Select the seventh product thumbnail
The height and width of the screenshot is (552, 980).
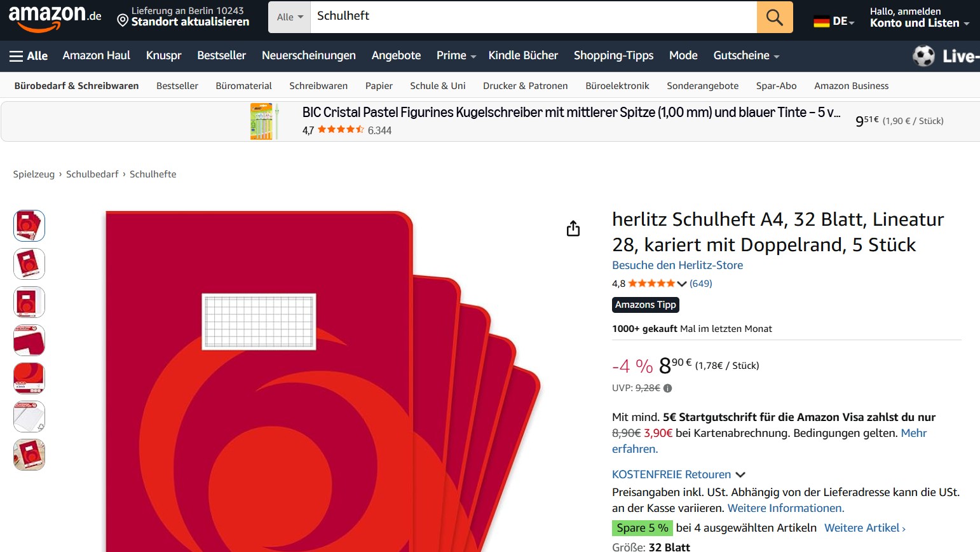point(29,455)
